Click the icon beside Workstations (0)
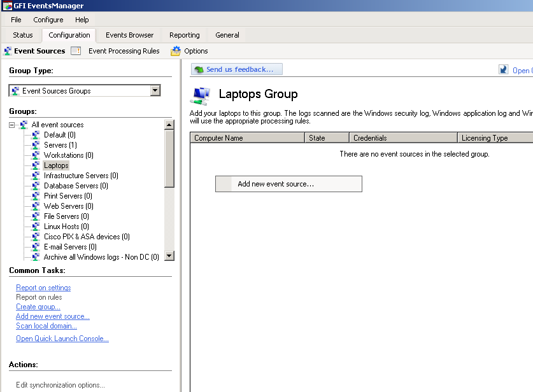Screen dimensions: 533x392 point(36,155)
